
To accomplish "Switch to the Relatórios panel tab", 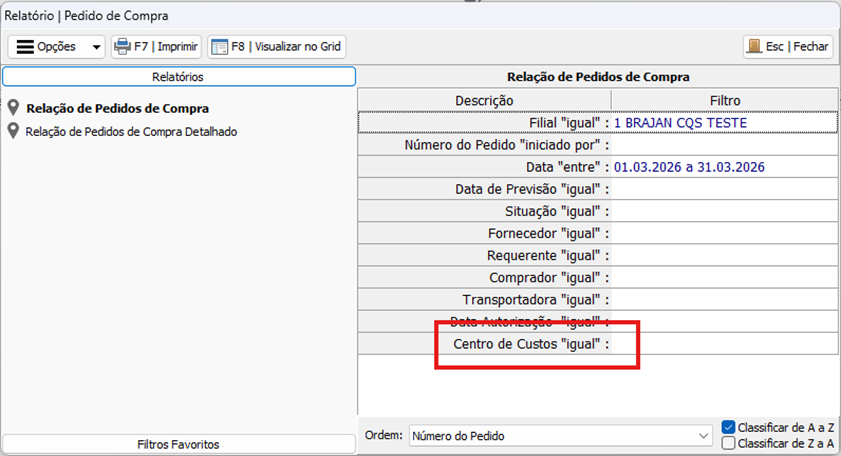I will coord(178,76).
